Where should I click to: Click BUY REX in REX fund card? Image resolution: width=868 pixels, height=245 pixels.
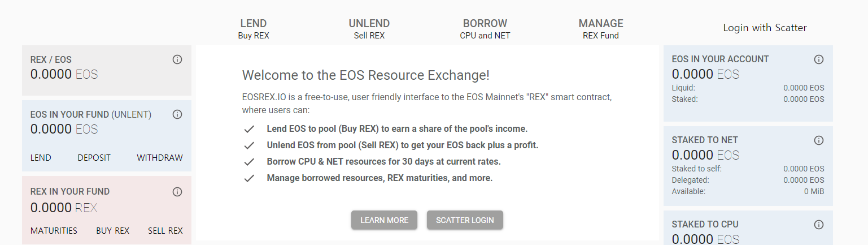click(113, 231)
